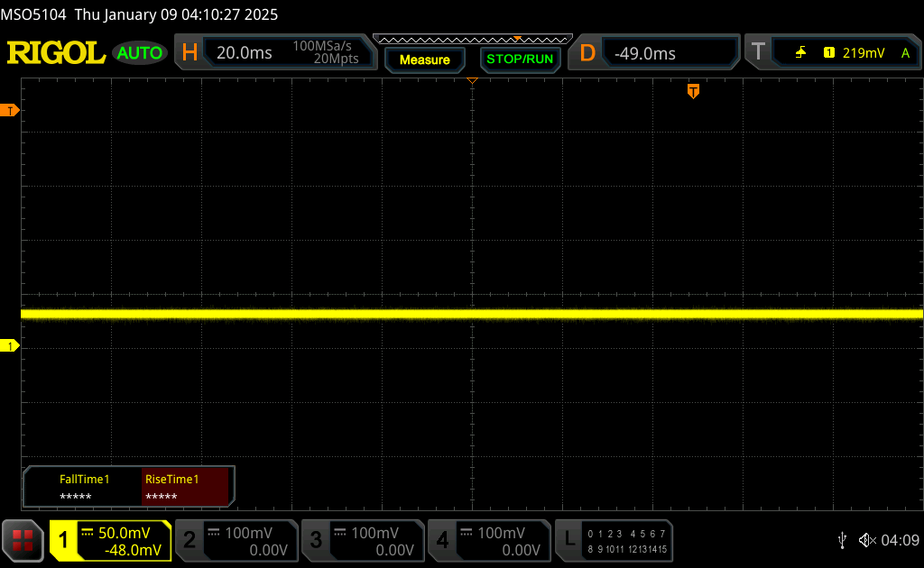
Task: Enable channel 2
Action: tap(235, 540)
